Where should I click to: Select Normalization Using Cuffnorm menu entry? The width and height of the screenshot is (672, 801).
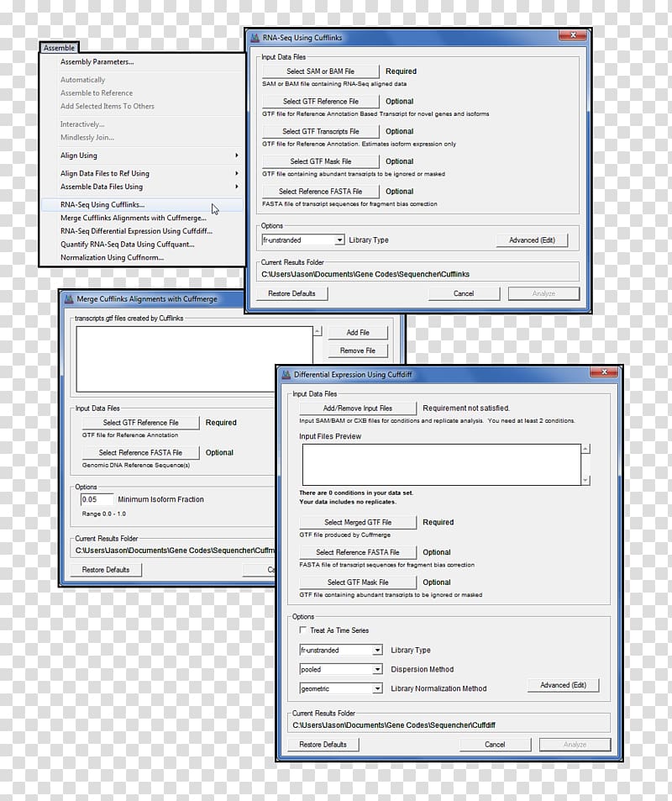coord(143,257)
